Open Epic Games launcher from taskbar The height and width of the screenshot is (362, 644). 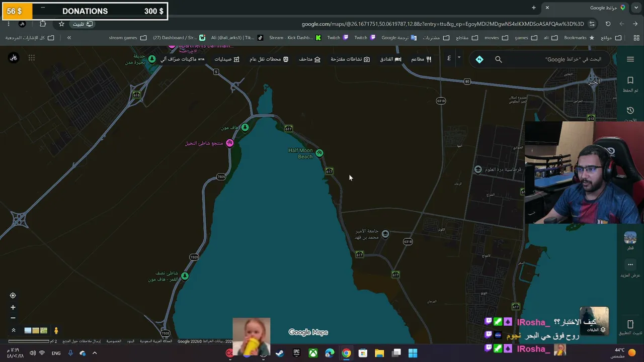296,353
